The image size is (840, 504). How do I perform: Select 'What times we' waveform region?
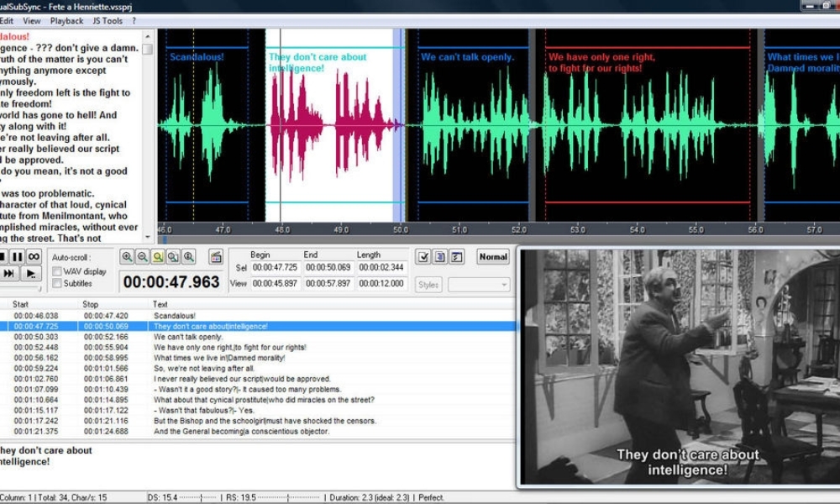pyautogui.click(x=802, y=125)
